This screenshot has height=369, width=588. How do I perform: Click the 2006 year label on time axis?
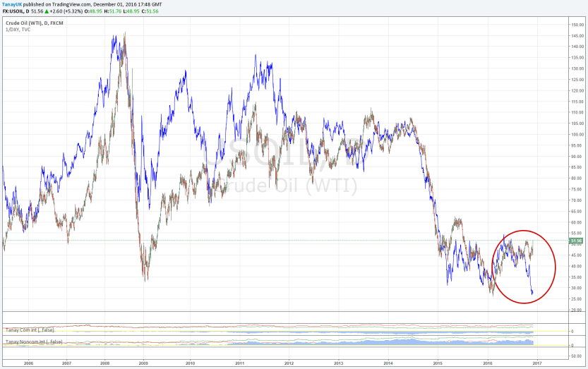(28, 363)
